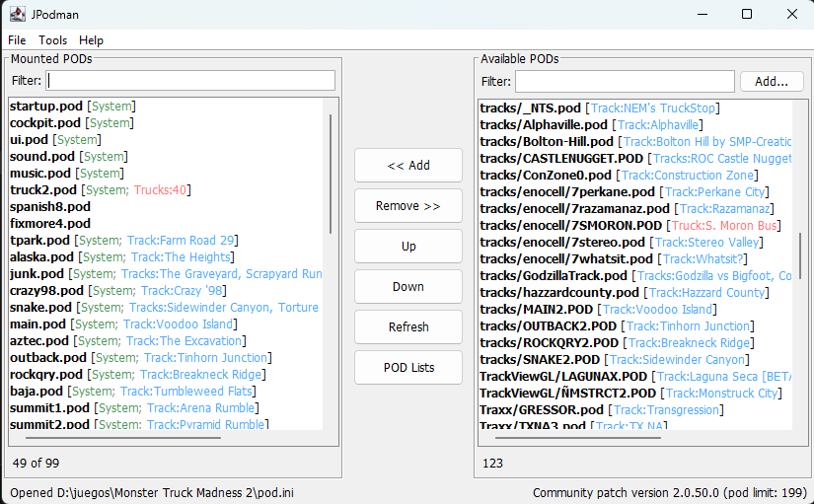The image size is (814, 504).
Task: Select TrackViewGL/ÑMSTRCT2.POD entry
Action: [635, 393]
